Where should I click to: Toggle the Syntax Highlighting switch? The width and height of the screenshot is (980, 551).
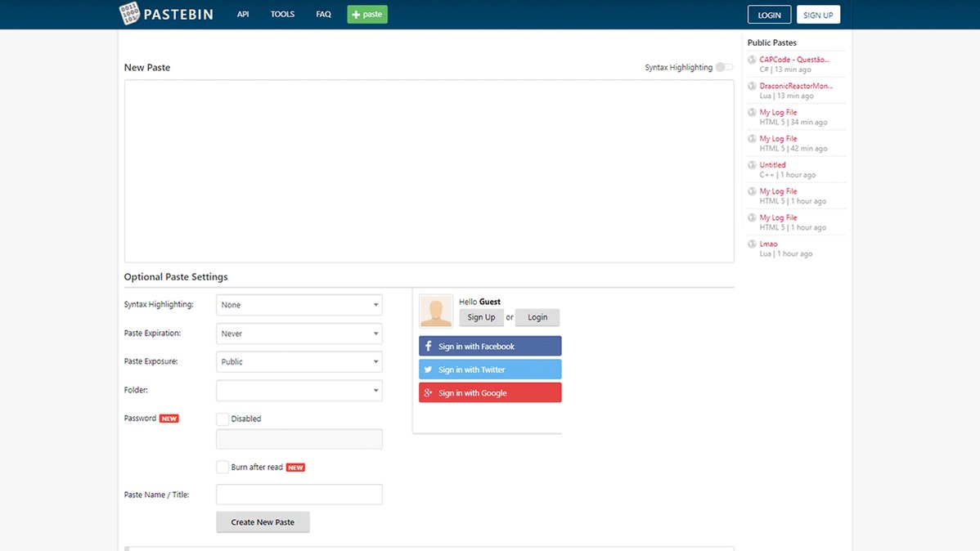[725, 67]
